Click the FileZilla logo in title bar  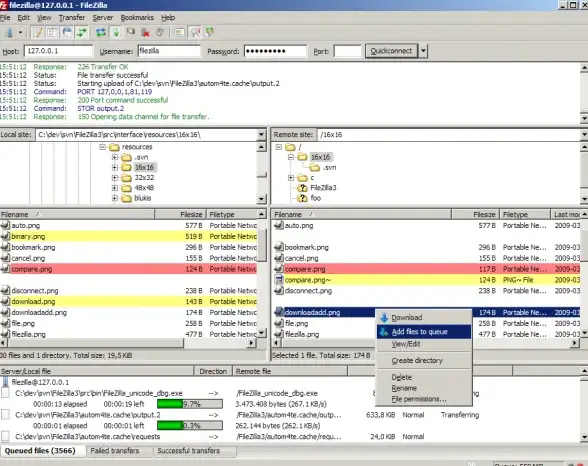point(3,5)
